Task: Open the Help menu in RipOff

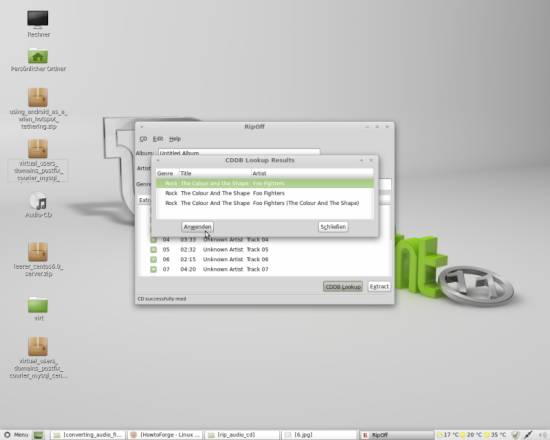Action: tap(175, 139)
